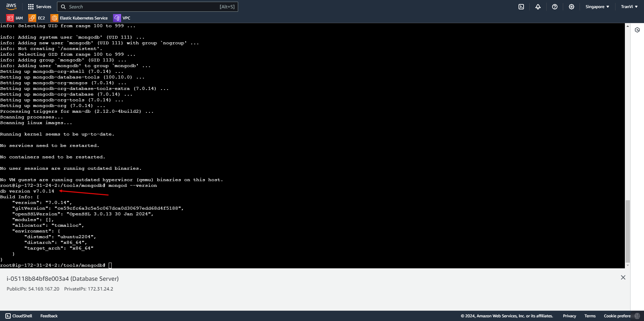
Task: Expand the TranVi account menu
Action: [629, 7]
